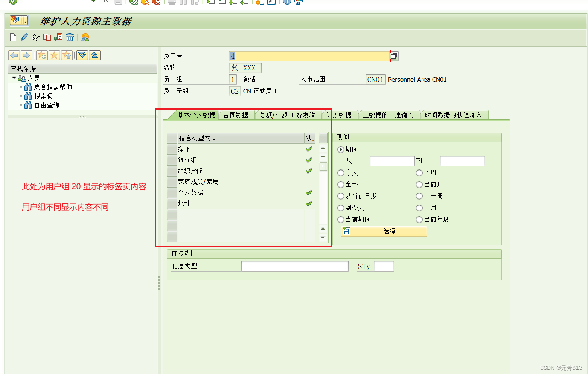The height and width of the screenshot is (374, 588).
Task: Click collapse all nodes icon
Action: tap(94, 55)
